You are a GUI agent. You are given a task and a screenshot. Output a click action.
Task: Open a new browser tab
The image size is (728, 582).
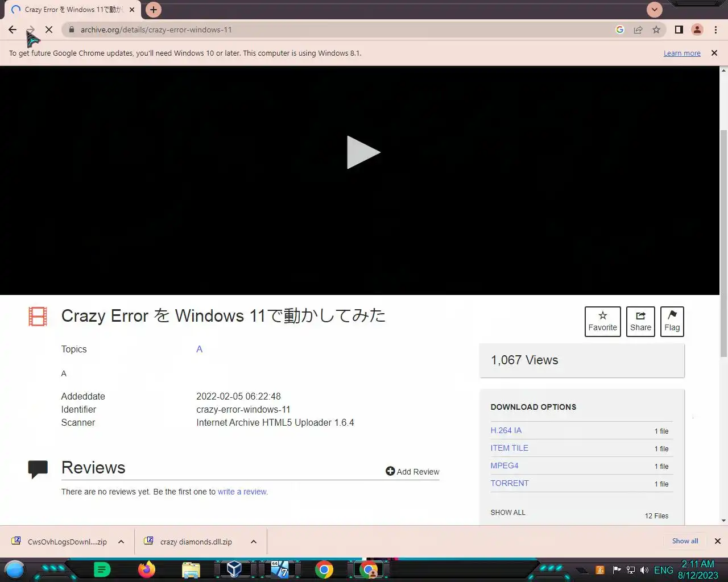(153, 10)
